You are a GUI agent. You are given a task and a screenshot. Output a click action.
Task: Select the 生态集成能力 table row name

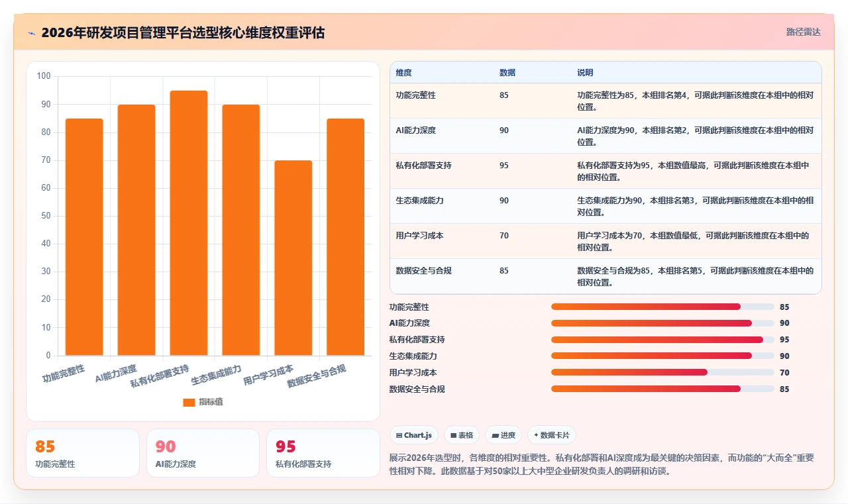coord(420,201)
